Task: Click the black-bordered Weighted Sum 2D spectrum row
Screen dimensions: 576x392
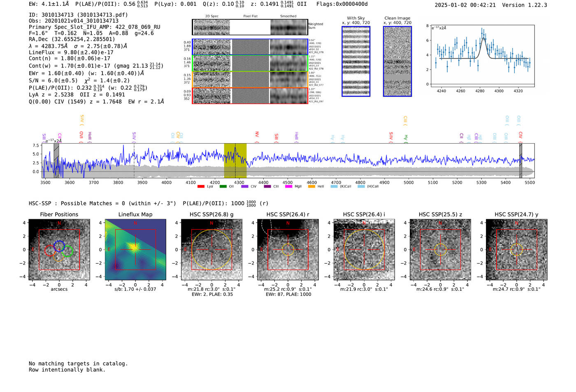Action: pos(250,27)
